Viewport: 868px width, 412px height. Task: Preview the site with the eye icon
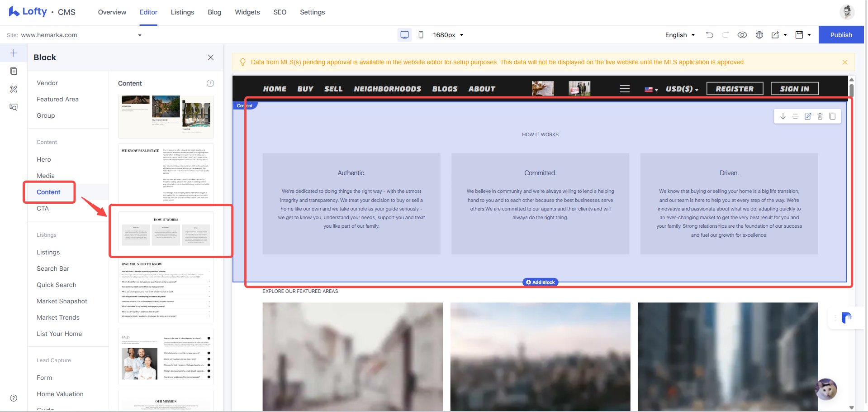click(742, 35)
